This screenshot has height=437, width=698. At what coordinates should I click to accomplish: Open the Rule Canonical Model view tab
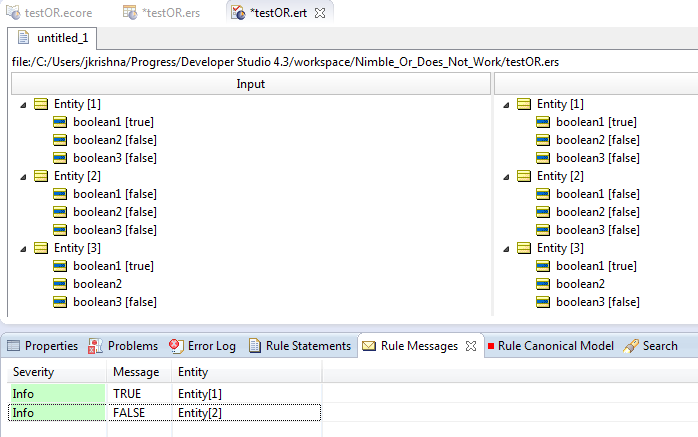pos(551,346)
